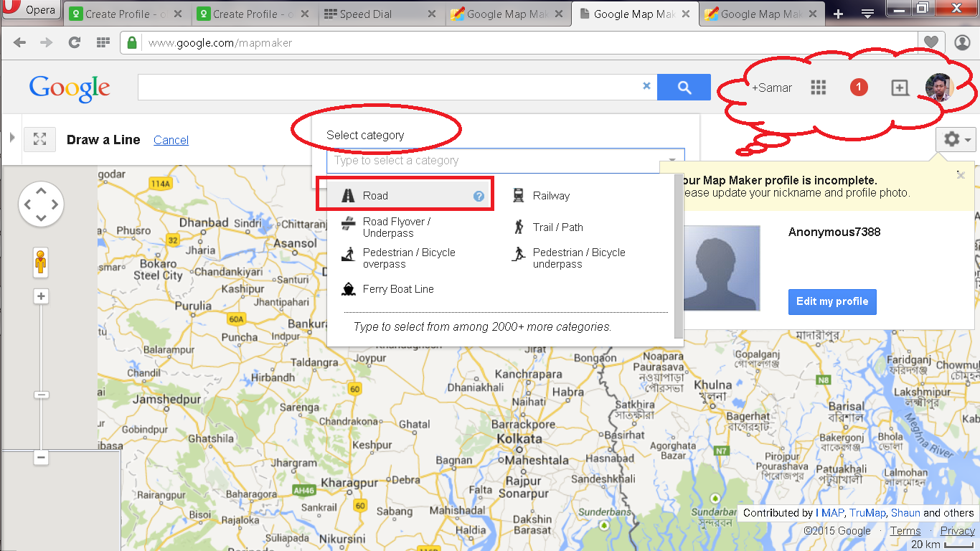Click the green lock icon in address bar
Image resolution: width=980 pixels, height=551 pixels.
(x=133, y=42)
